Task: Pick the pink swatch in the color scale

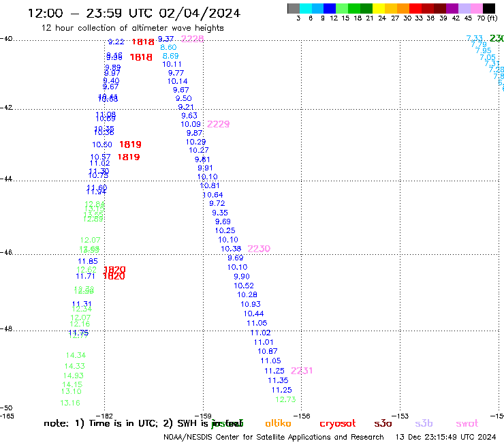Action: (477, 8)
